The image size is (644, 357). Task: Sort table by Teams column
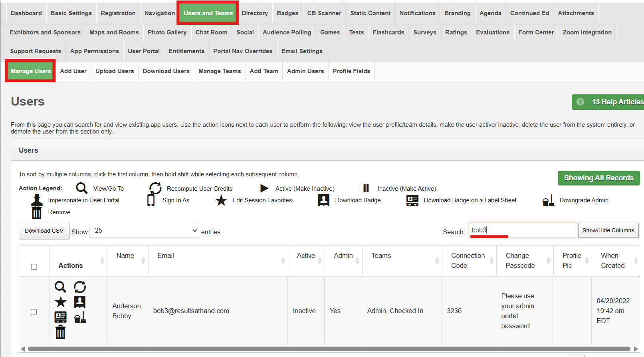402,261
